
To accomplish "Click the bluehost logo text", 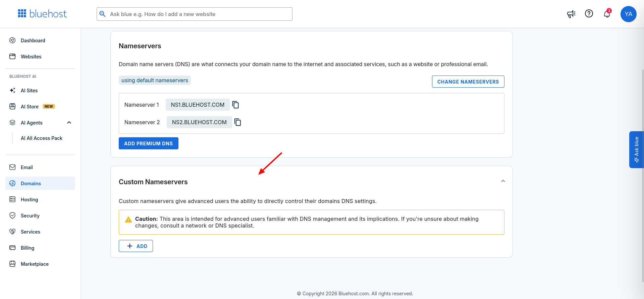I will [x=48, y=14].
